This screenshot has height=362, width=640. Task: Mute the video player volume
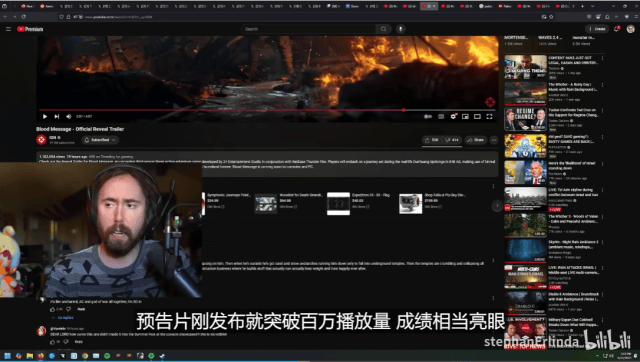(x=69, y=117)
